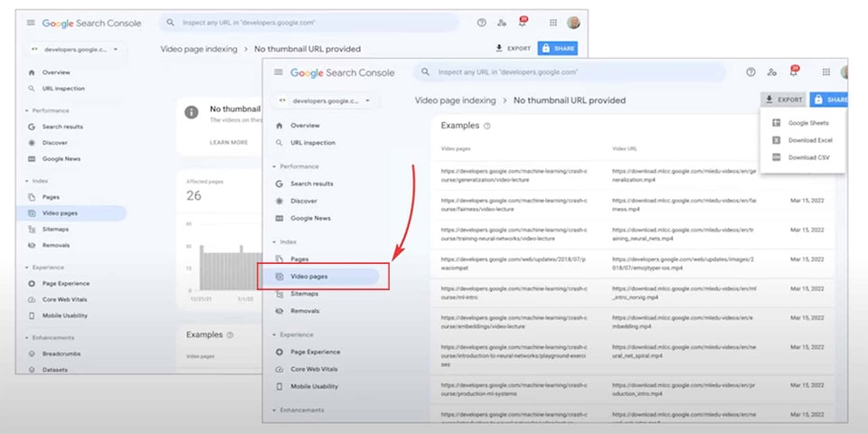
Task: Click Examples help icon in front window
Action: tap(487, 127)
